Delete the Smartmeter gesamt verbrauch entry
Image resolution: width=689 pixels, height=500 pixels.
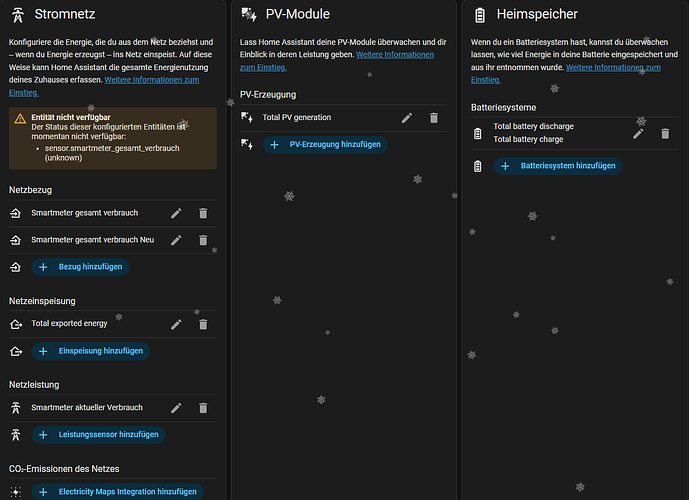click(203, 213)
